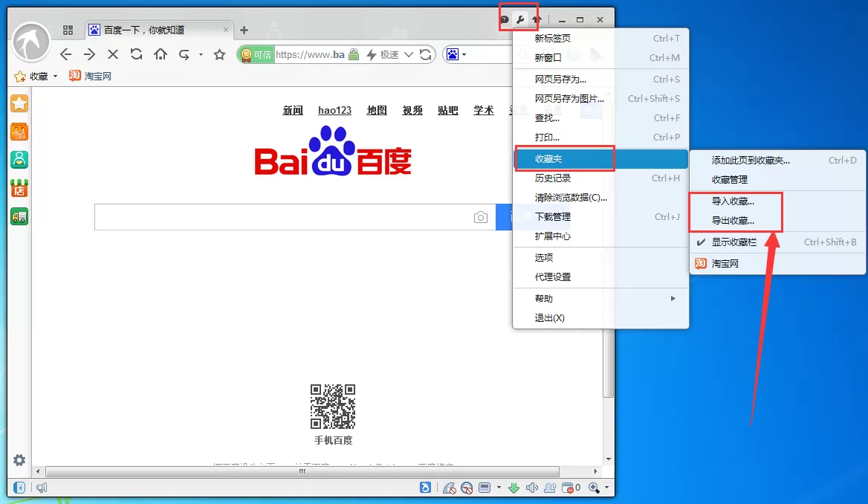Open a new tab with plus button
Viewport: 868px width, 504px height.
(x=244, y=30)
